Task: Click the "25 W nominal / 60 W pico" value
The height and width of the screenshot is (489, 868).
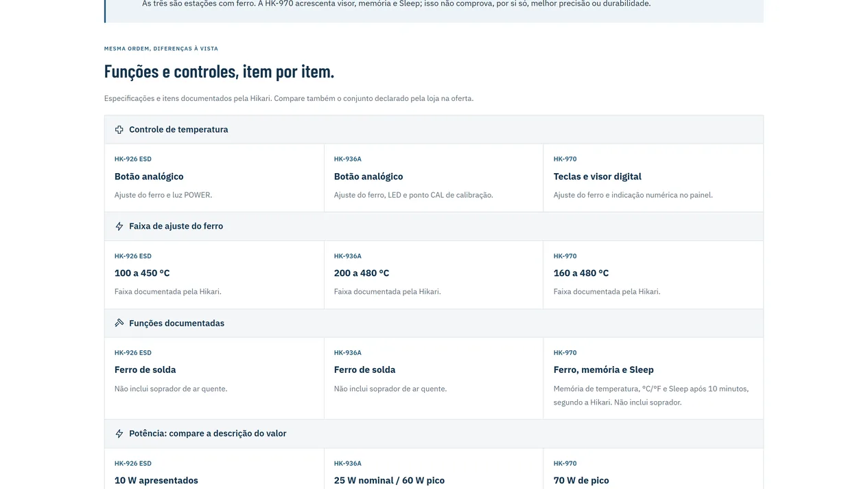Action: click(x=389, y=481)
